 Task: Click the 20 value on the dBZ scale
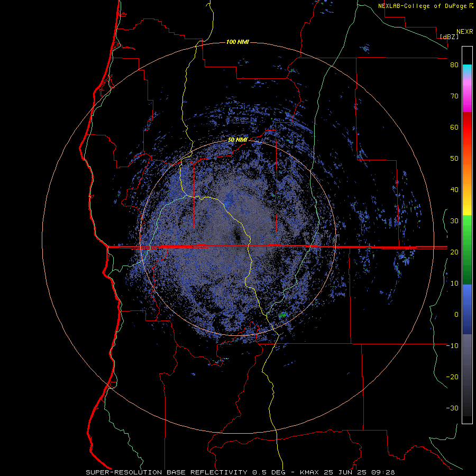[454, 252]
